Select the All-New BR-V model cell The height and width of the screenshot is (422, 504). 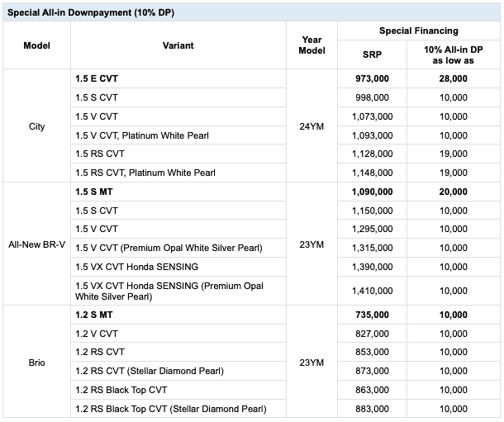point(36,247)
